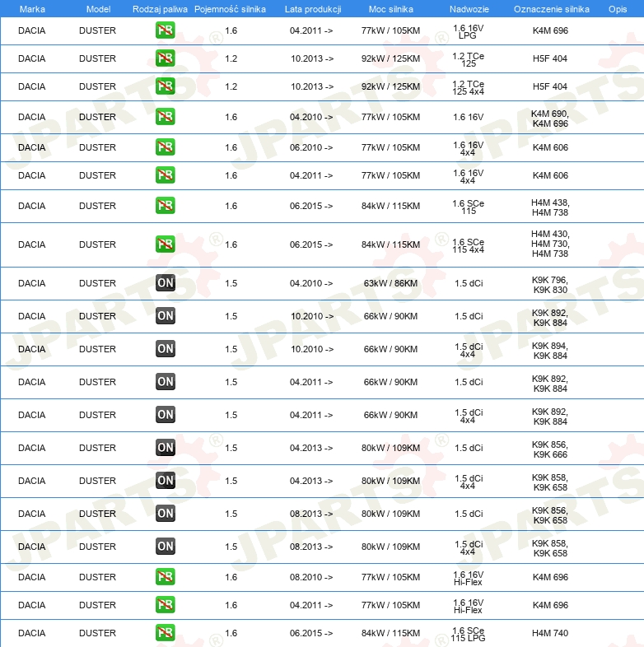This screenshot has width=644, height=647.
Task: Click the ON diesel icon in the K9K 856, K9K 658 row
Action: 166,514
